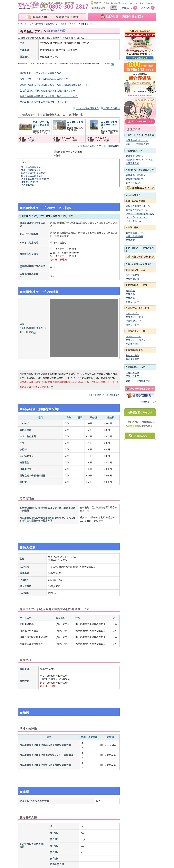
Task: Jump to サービス概要について in もくじ
Action: tap(32, 167)
